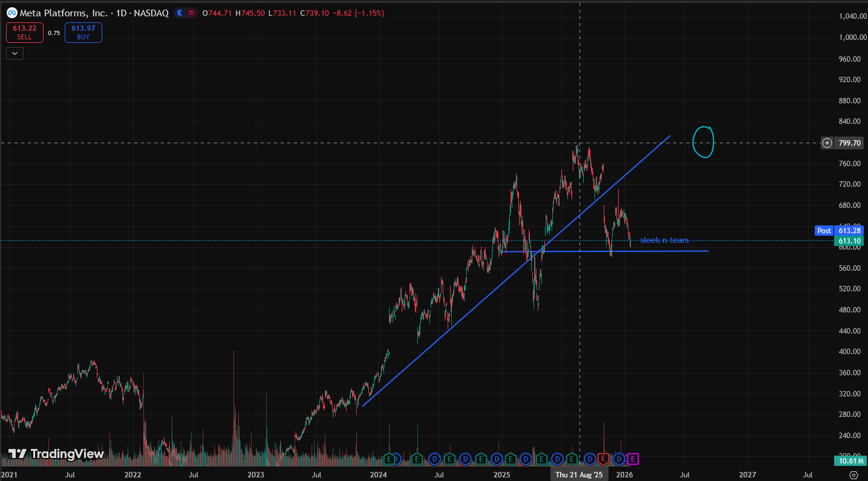Click the 2024 label on the time axis
Screen dimensions: 868x481
pos(379,476)
